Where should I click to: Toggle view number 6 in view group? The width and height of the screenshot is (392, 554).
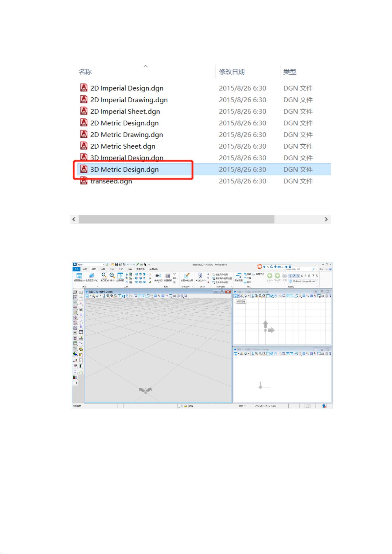click(309, 276)
